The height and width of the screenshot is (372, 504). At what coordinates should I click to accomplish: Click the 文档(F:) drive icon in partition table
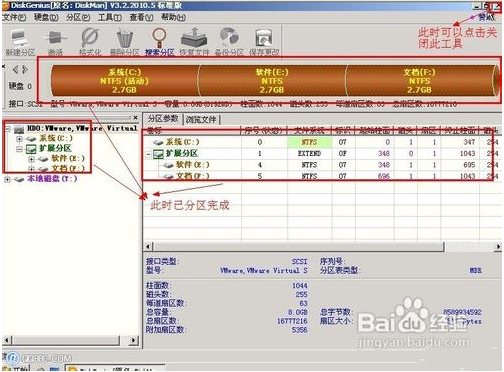168,176
